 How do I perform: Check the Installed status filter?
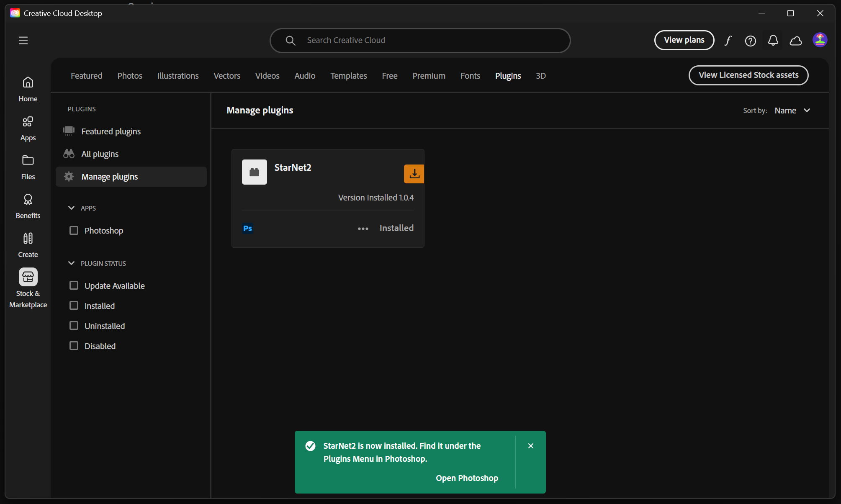coord(74,306)
